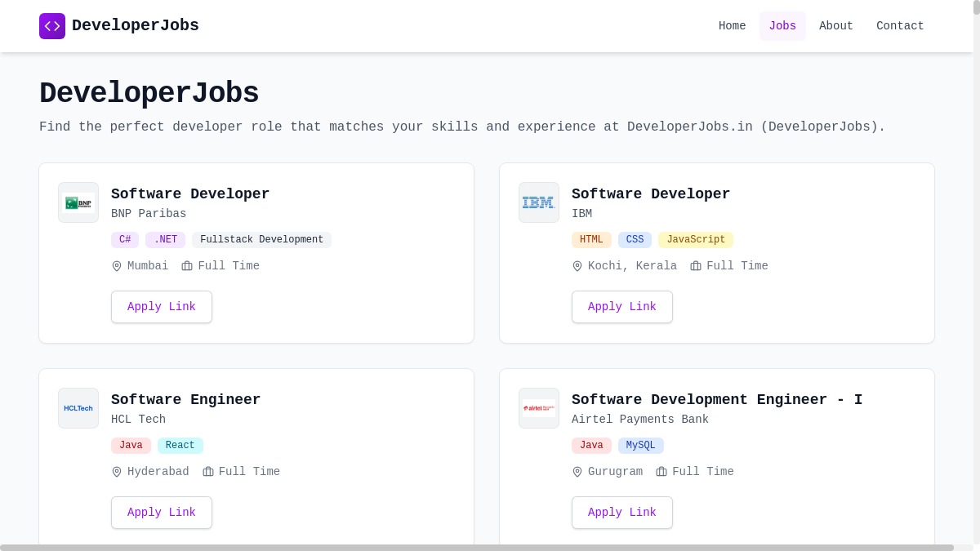The height and width of the screenshot is (551, 980).
Task: Select the Jobs navigation tab
Action: [782, 26]
